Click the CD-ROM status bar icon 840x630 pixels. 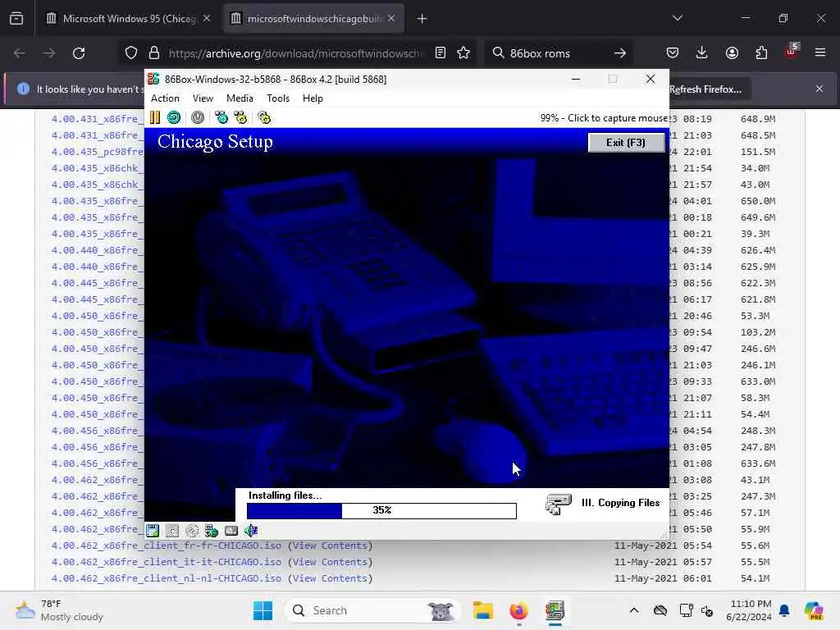(192, 531)
